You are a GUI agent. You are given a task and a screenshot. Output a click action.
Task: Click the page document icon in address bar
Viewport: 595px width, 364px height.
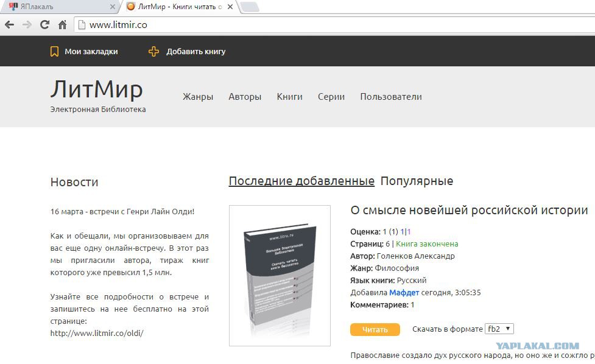click(x=81, y=25)
